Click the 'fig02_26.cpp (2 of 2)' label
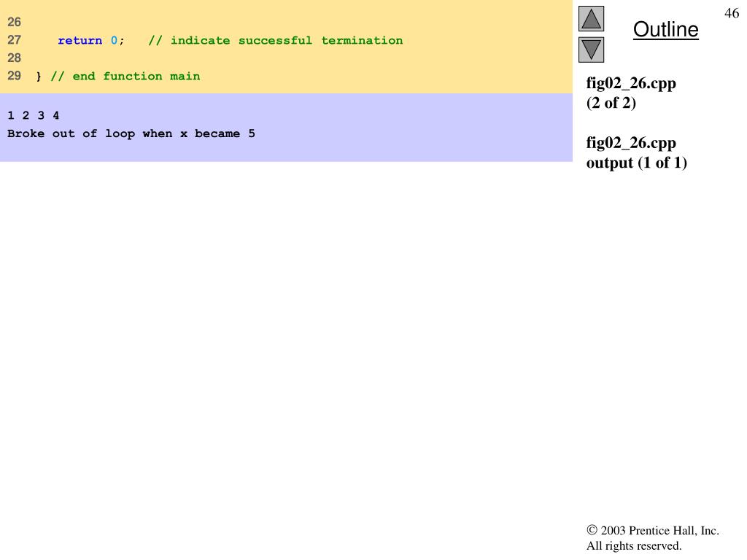747x560 pixels. coord(631,93)
